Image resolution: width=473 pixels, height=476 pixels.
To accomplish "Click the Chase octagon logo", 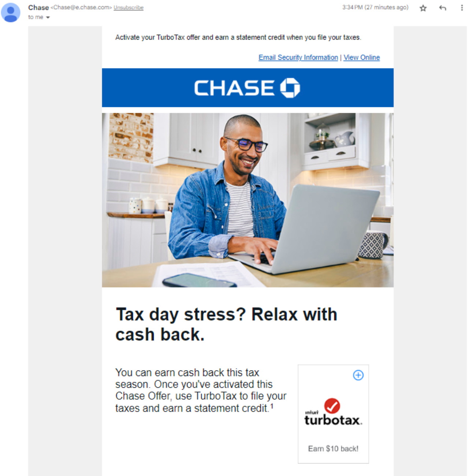I will pyautogui.click(x=290, y=88).
